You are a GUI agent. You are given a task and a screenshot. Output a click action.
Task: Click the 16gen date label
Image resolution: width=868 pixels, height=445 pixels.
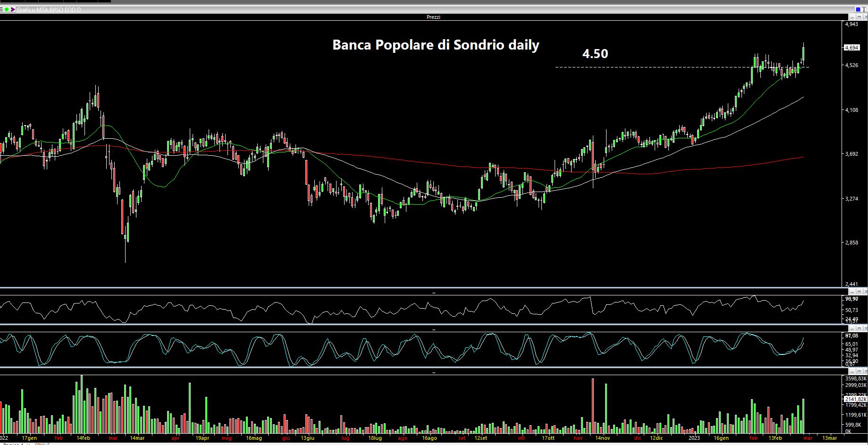[721, 438]
